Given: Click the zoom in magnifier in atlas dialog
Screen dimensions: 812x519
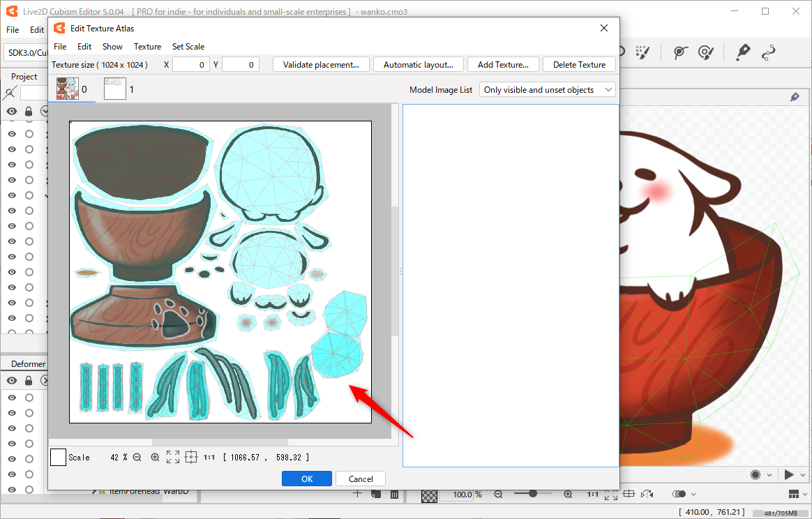Looking at the screenshot, I should pos(155,458).
